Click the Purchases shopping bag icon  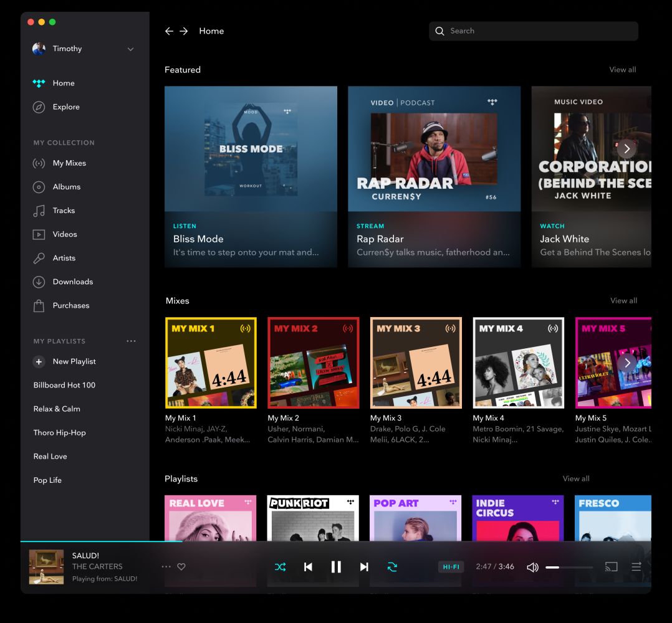pyautogui.click(x=39, y=306)
